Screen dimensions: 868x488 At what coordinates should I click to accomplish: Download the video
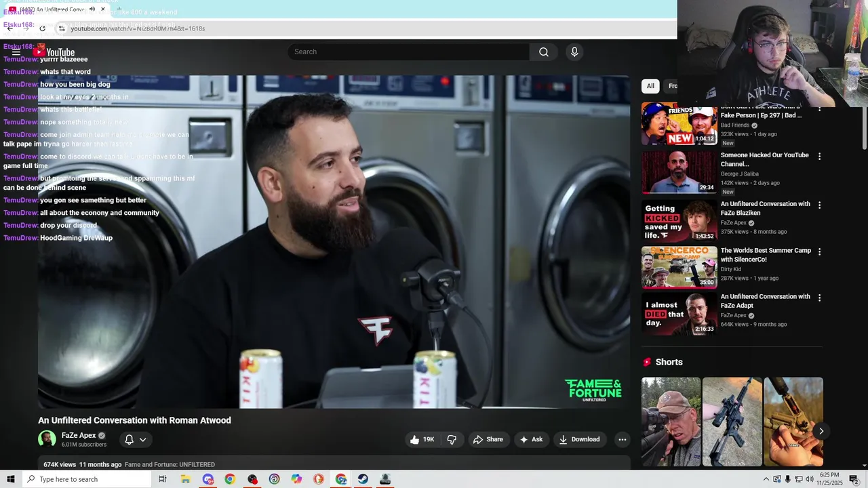click(579, 439)
